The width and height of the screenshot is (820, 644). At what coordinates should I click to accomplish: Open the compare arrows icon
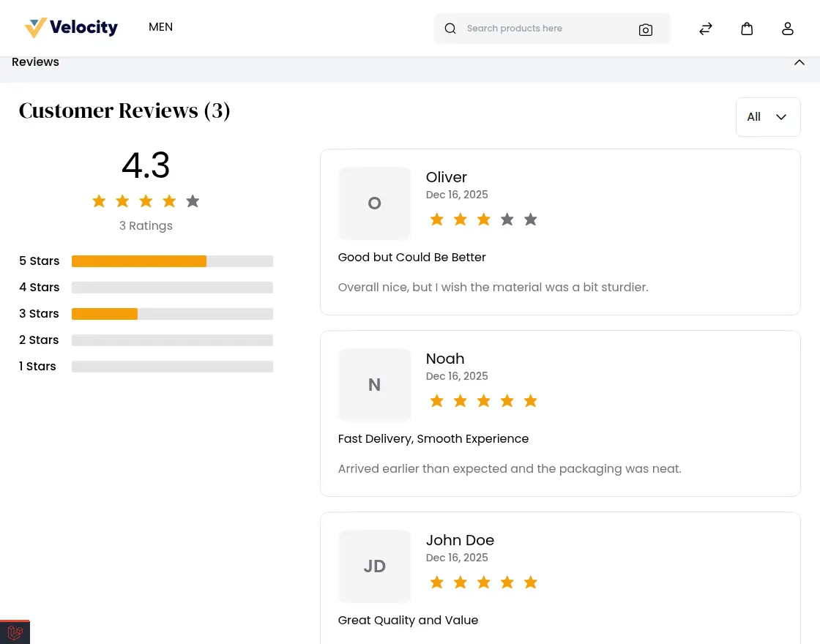point(706,28)
